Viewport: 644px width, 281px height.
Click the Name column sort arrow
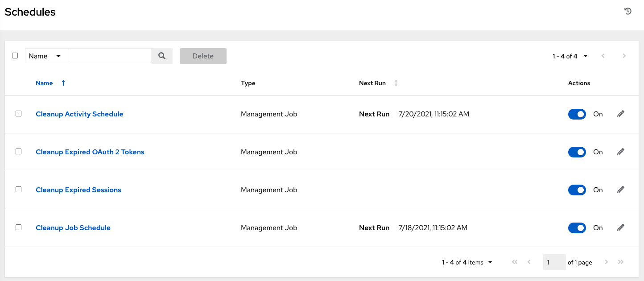tap(62, 83)
